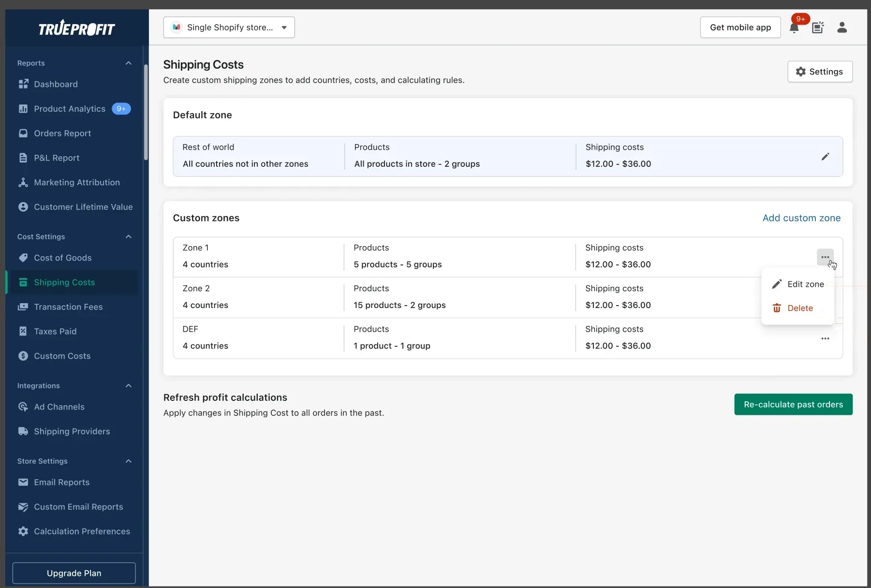
Task: Open notifications bell icon
Action: (x=794, y=28)
